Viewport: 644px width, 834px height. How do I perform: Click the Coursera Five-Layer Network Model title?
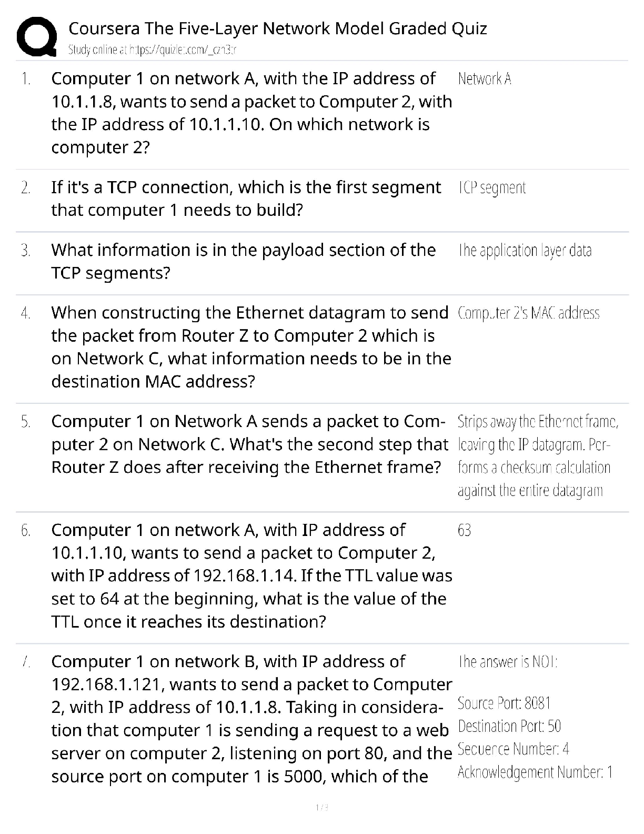click(278, 28)
